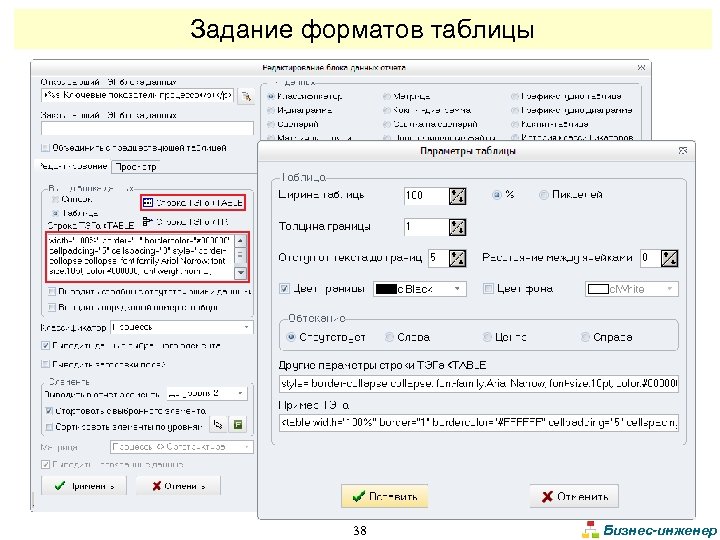Viewport: 720px width, 540px height.
Task: Switch to the Просмотр tab
Action: click(x=135, y=167)
